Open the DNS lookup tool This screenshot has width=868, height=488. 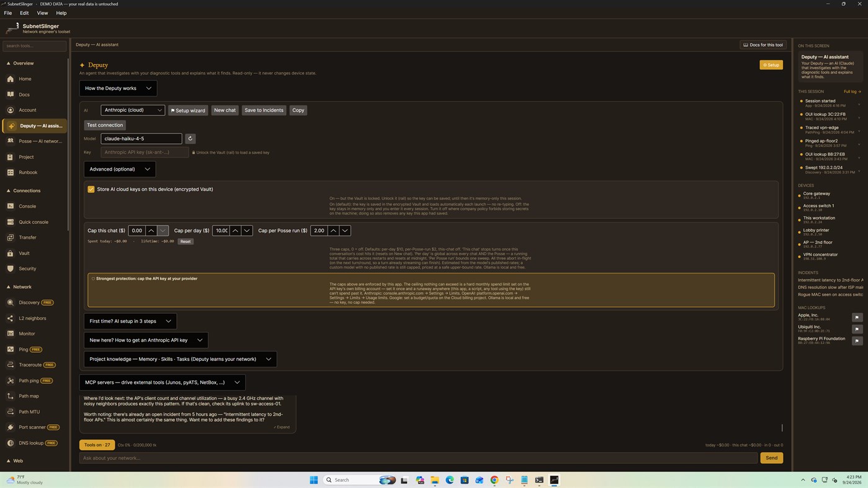coord(34,443)
